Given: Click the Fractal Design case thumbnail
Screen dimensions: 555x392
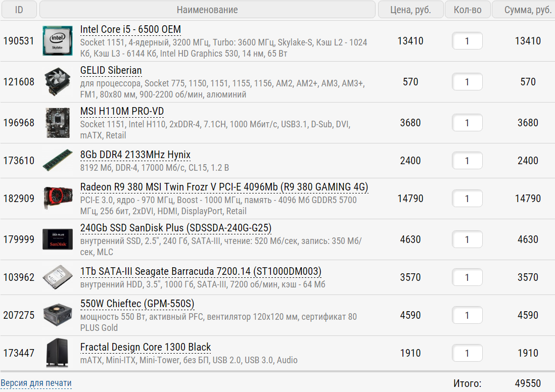Looking at the screenshot, I should point(58,353).
